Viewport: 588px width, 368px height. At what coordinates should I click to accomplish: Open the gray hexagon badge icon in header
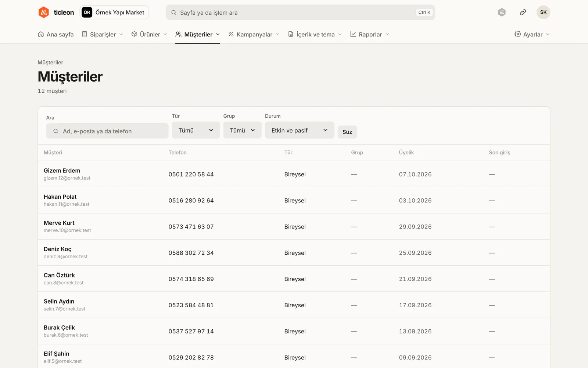(502, 13)
